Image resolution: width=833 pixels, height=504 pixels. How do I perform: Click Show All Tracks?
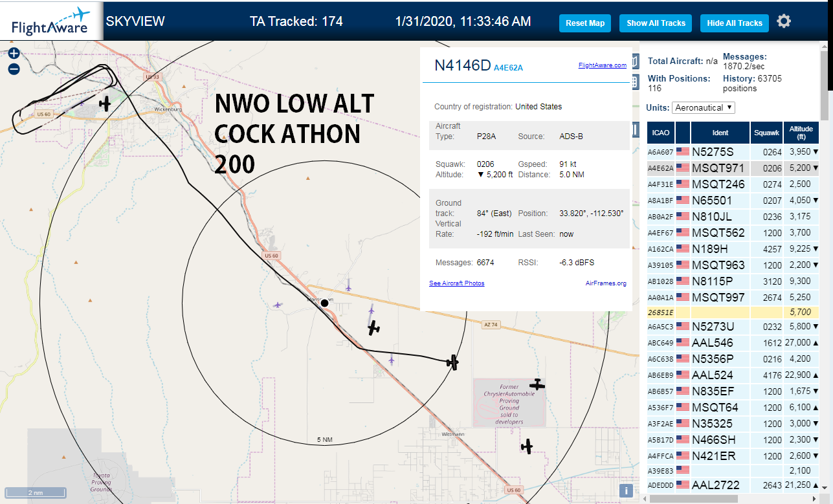[x=656, y=23]
